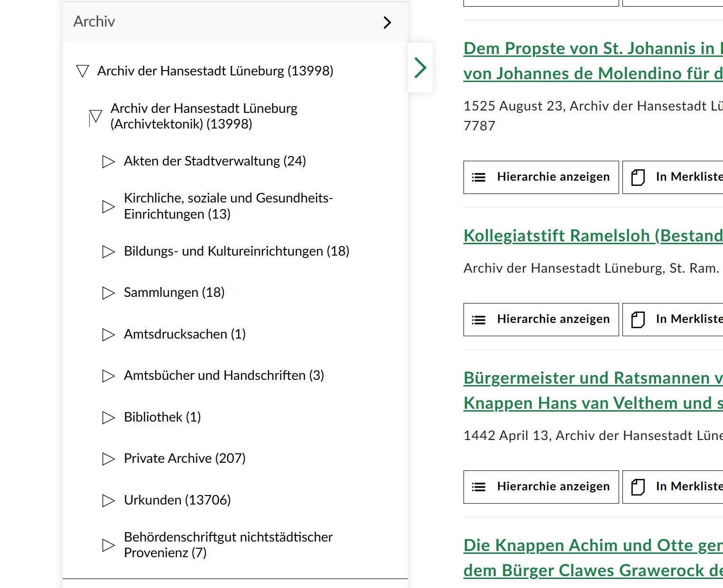Expand the Akten der Stadtverwaltung triangle
The image size is (723, 588).
[108, 162]
